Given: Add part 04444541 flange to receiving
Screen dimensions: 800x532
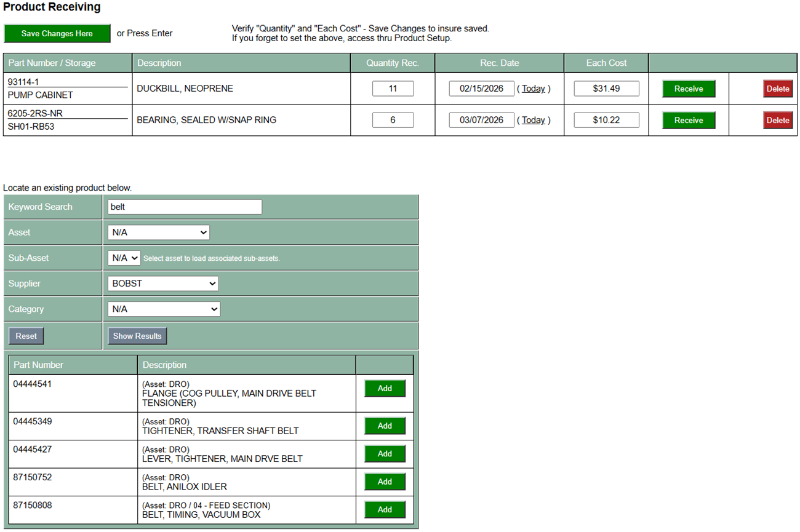Looking at the screenshot, I should pyautogui.click(x=385, y=389).
